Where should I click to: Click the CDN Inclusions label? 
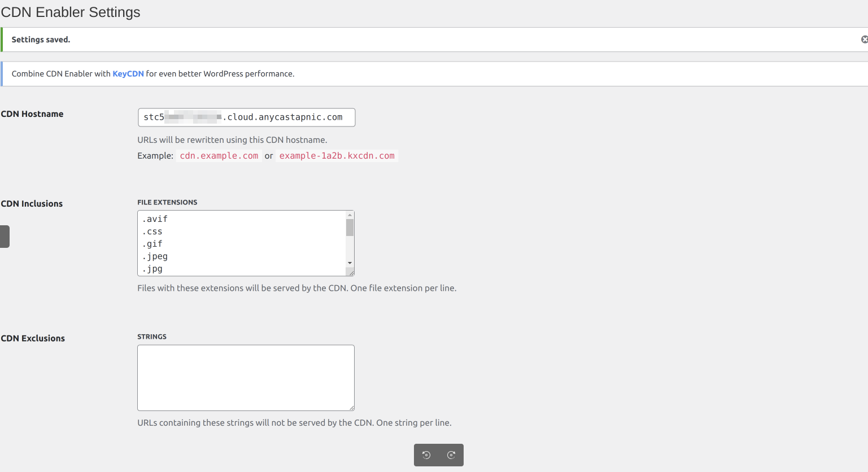32,204
